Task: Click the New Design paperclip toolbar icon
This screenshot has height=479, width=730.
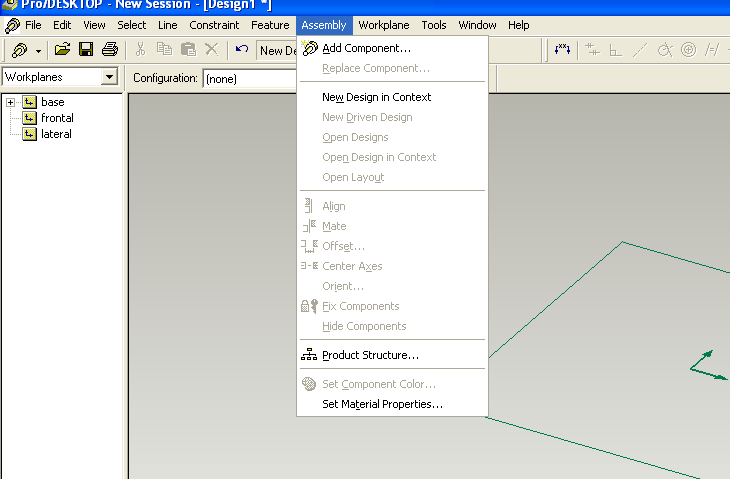Action: click(x=20, y=50)
